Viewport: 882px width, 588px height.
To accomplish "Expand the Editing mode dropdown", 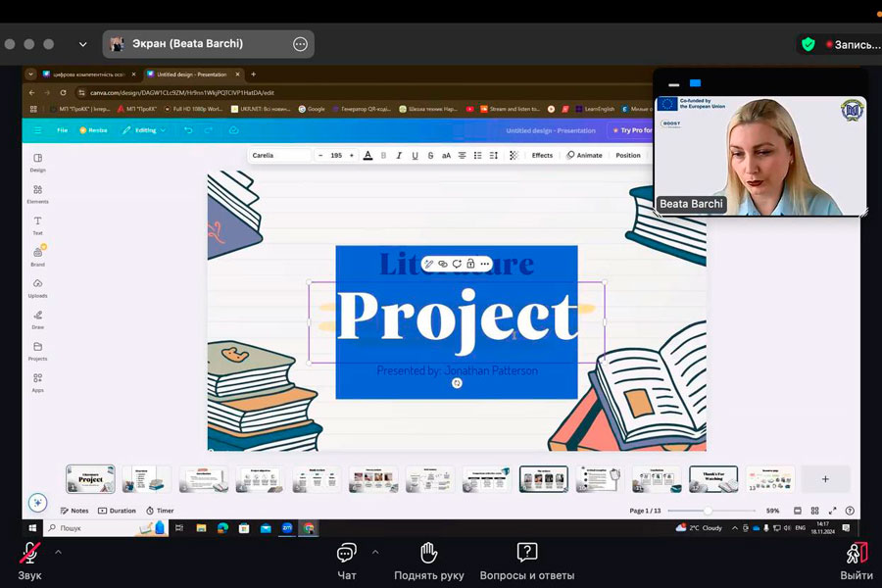I will click(144, 130).
